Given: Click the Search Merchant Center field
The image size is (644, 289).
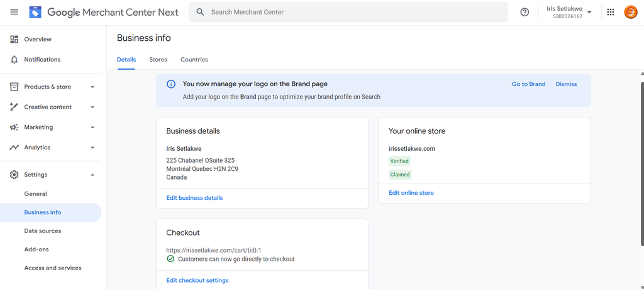Looking at the screenshot, I should (x=348, y=13).
